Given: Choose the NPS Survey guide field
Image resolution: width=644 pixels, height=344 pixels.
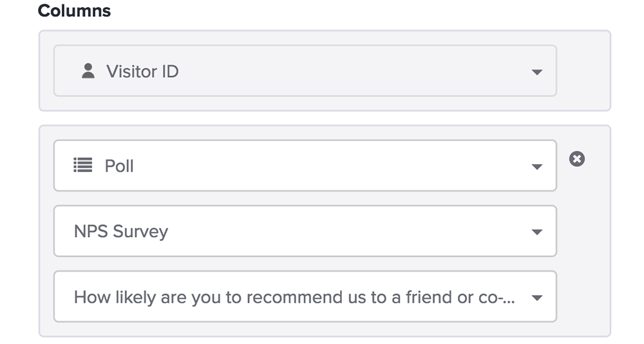Looking at the screenshot, I should pos(305,231).
